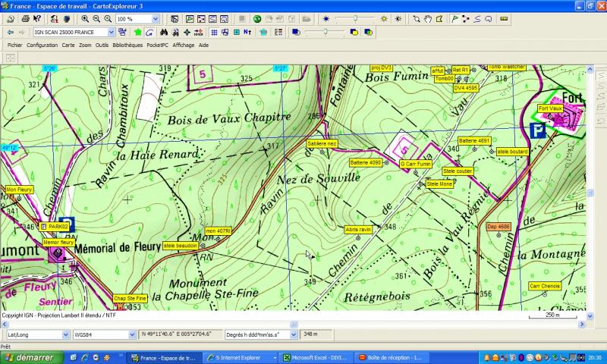The height and width of the screenshot is (364, 607).
Task: Click the grid display icon
Action: tap(214, 32)
